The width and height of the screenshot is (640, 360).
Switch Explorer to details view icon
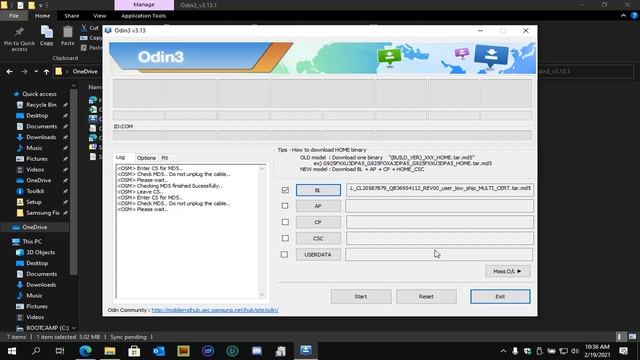pyautogui.click(x=620, y=337)
